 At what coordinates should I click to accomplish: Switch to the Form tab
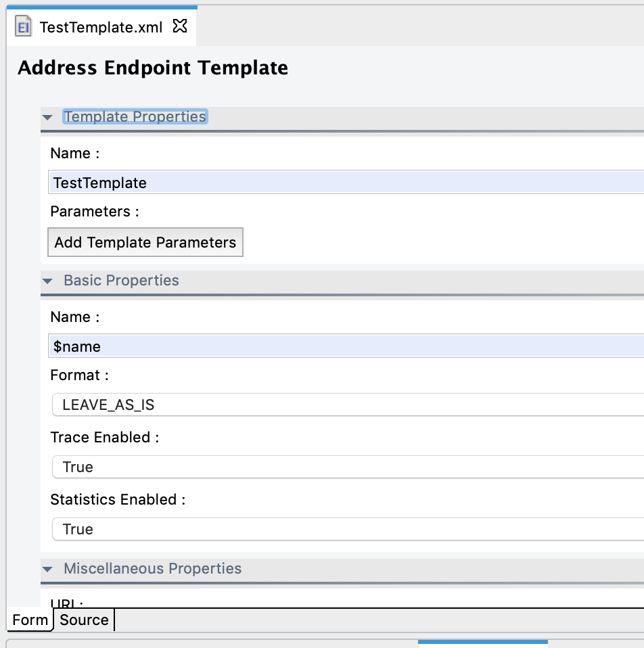[30, 620]
